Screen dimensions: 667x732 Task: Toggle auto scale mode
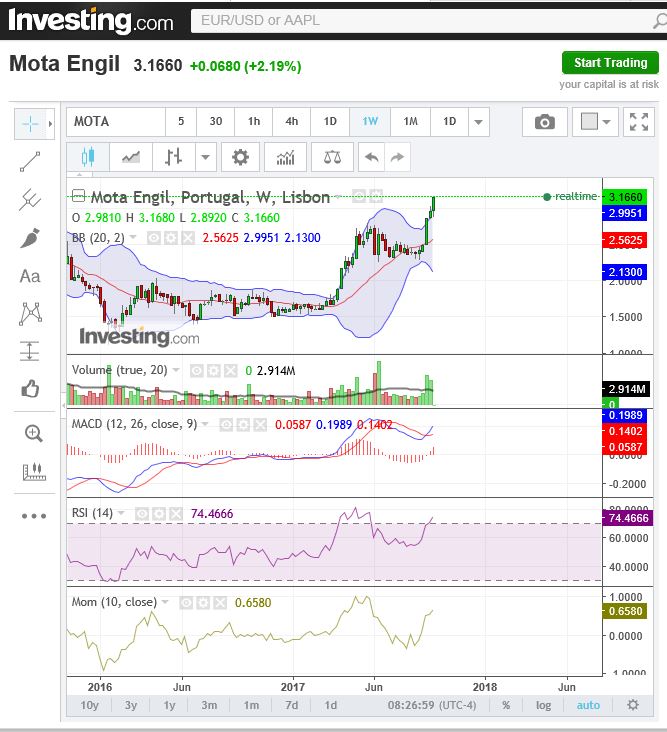pos(588,705)
